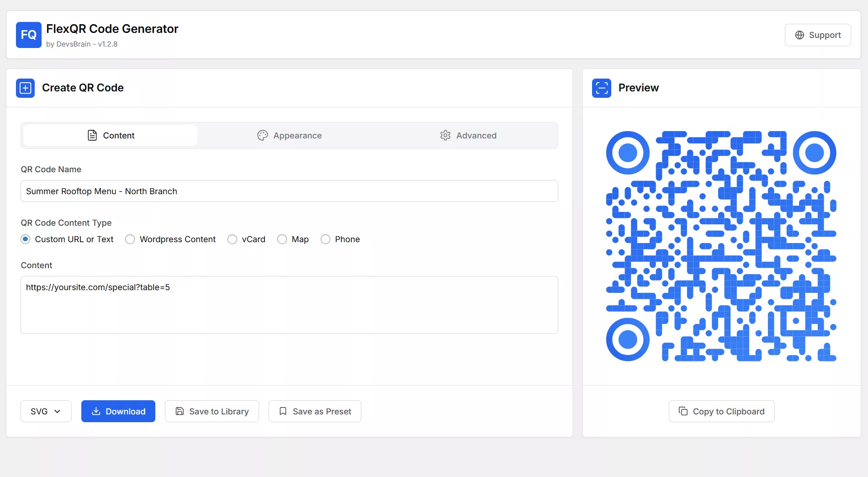Click the globe icon in Support button
The width and height of the screenshot is (868, 477).
point(799,35)
